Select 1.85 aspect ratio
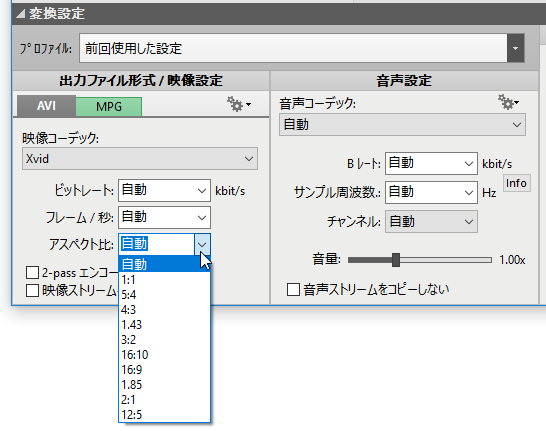 (x=164, y=384)
